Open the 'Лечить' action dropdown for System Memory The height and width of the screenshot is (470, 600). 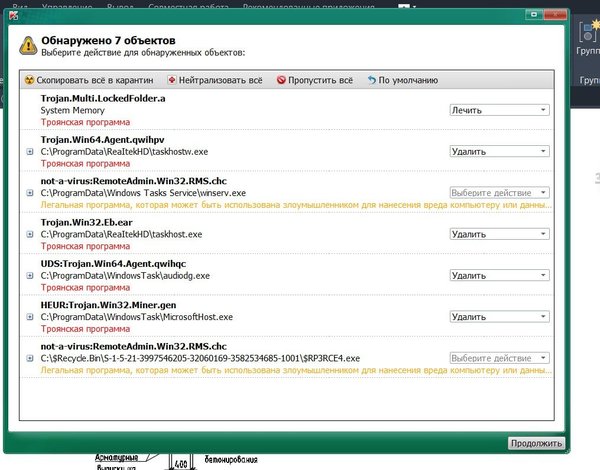(498, 110)
